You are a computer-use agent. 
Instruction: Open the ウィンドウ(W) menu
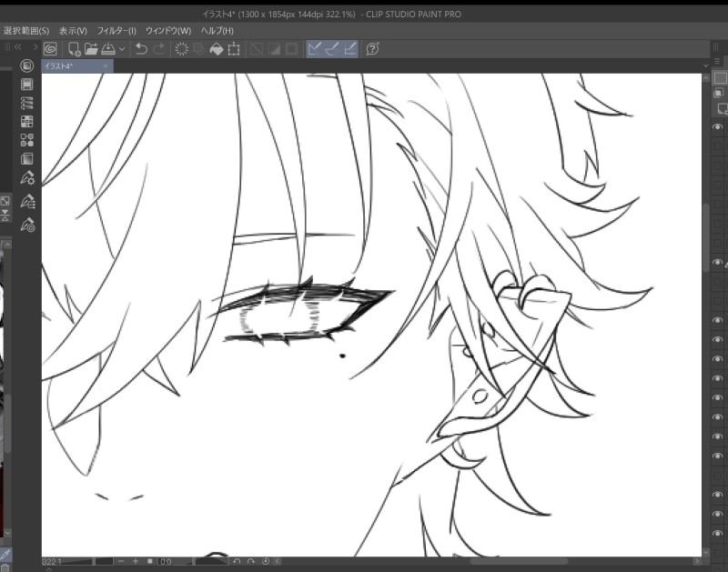click(168, 31)
